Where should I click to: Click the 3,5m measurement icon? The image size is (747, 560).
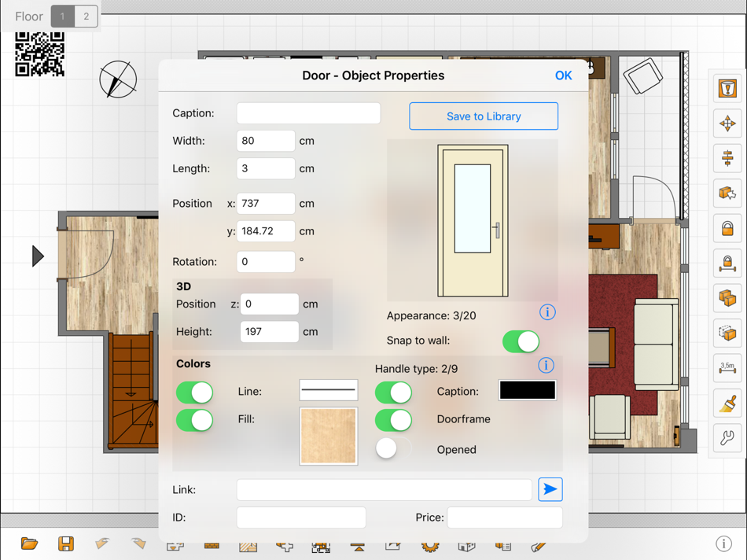[727, 368]
